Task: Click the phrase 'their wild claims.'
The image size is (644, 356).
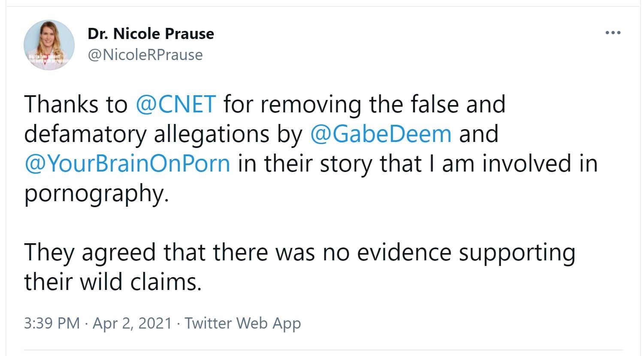Action: coord(112,282)
